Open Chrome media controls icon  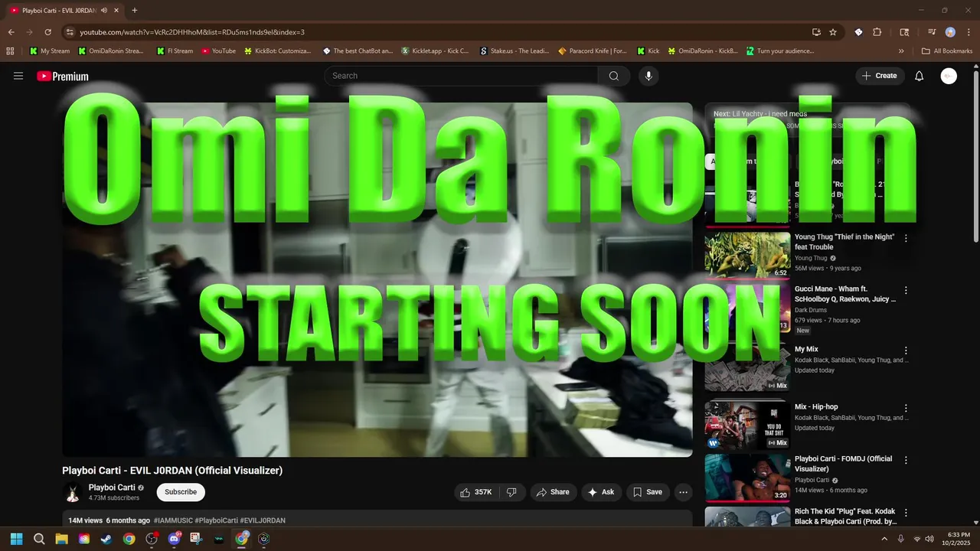[x=932, y=32]
